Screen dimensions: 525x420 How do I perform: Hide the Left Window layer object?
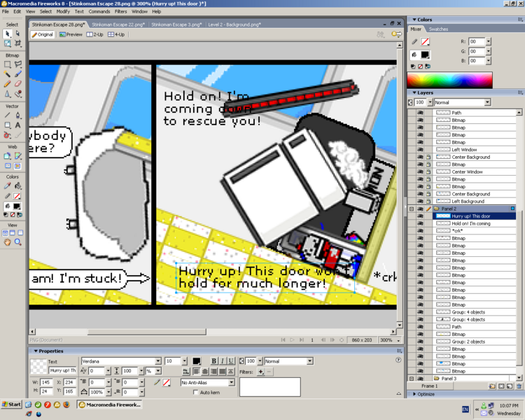(x=420, y=150)
